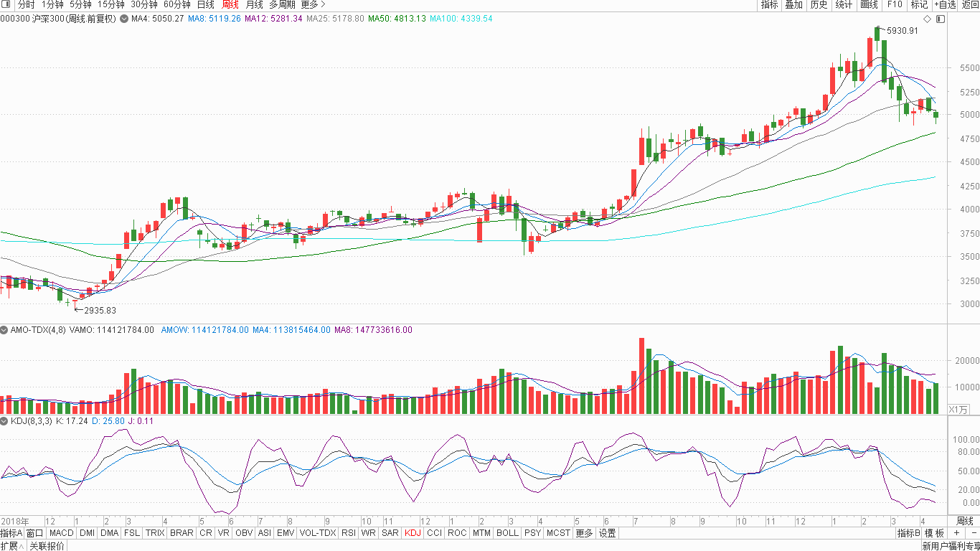Switch the indicator to SAR

pyautogui.click(x=390, y=533)
